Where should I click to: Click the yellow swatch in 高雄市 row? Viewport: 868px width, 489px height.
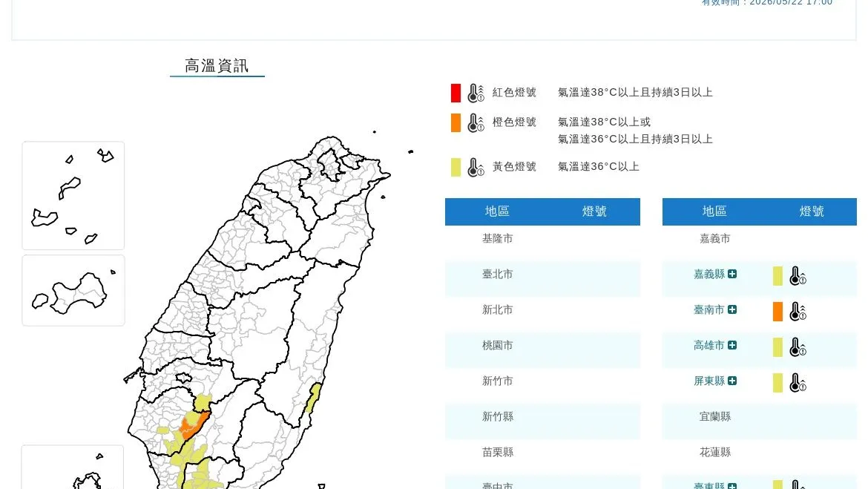(777, 347)
